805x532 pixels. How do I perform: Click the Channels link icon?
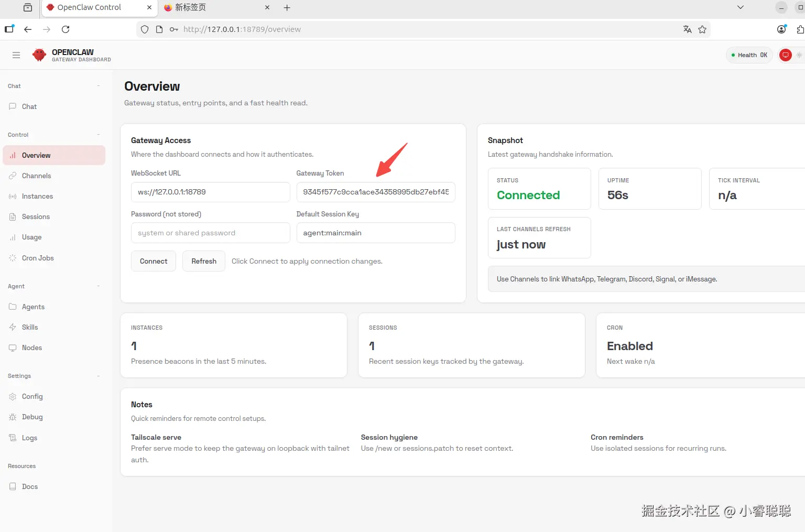click(13, 176)
